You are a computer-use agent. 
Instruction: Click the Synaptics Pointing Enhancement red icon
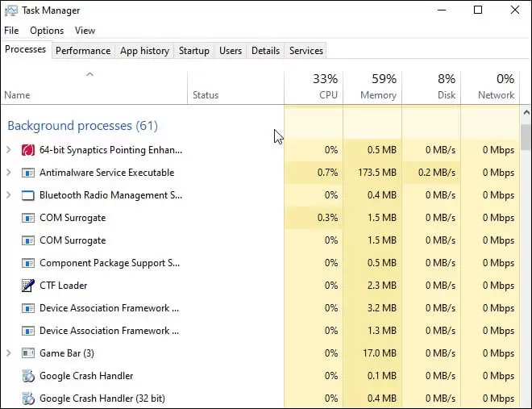(x=28, y=150)
